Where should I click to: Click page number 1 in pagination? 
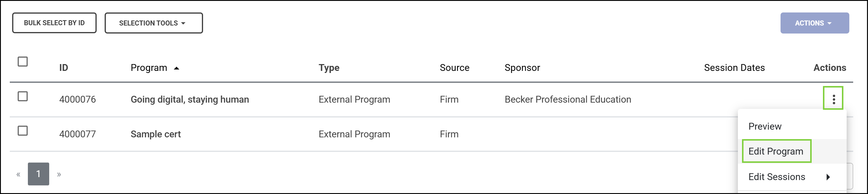pyautogui.click(x=39, y=174)
